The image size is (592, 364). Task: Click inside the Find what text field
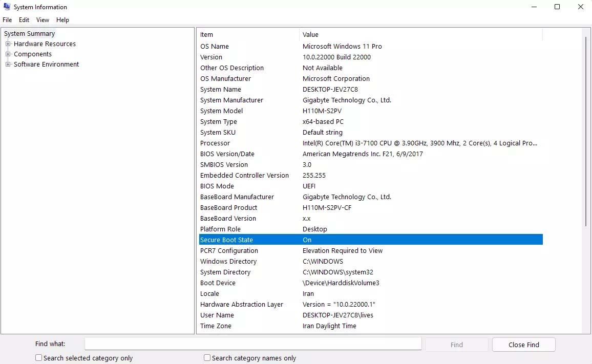[x=252, y=344]
